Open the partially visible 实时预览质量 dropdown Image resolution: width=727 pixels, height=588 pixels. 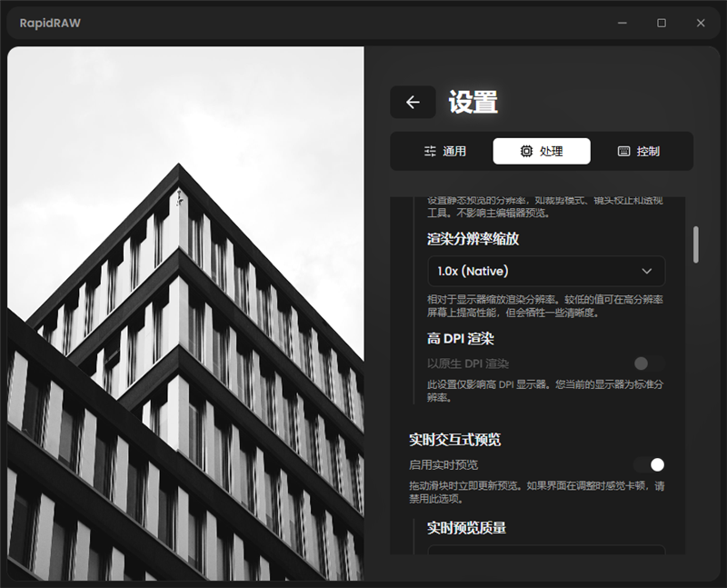pyautogui.click(x=546, y=550)
